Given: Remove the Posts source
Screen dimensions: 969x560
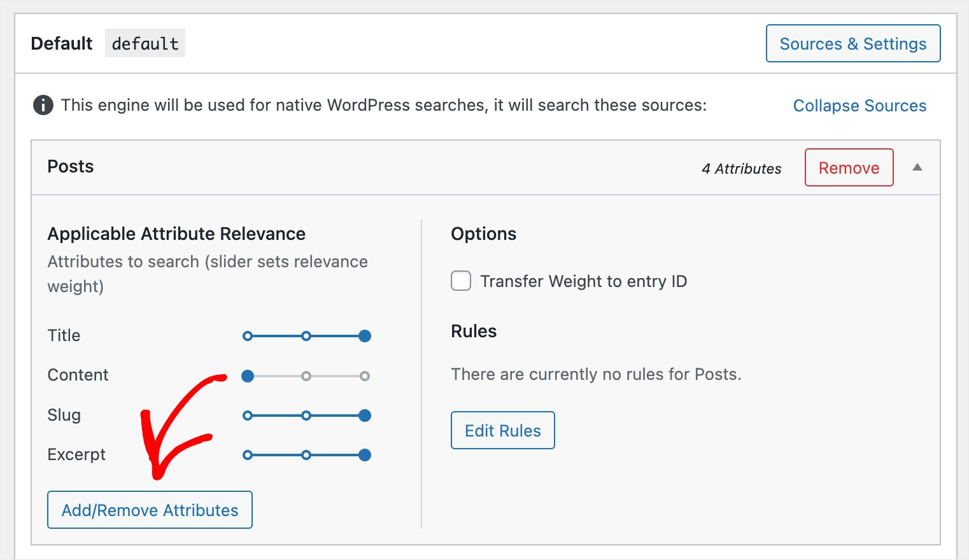Looking at the screenshot, I should [x=849, y=167].
